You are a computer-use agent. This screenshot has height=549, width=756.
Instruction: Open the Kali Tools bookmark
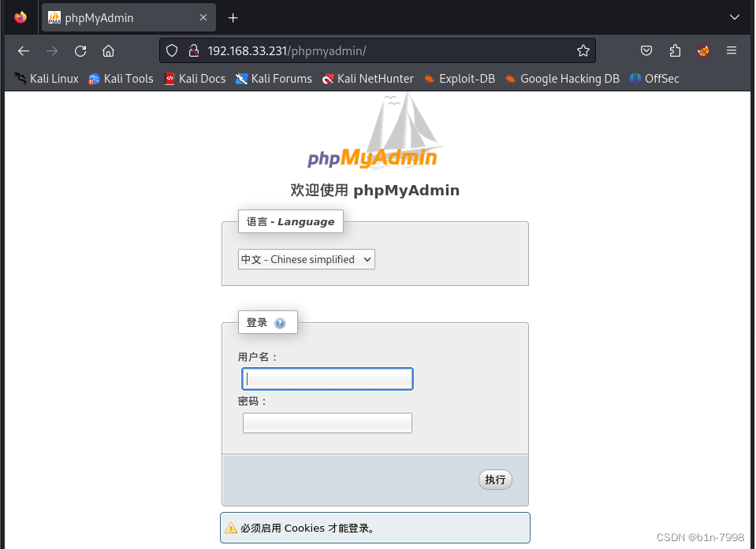(121, 79)
